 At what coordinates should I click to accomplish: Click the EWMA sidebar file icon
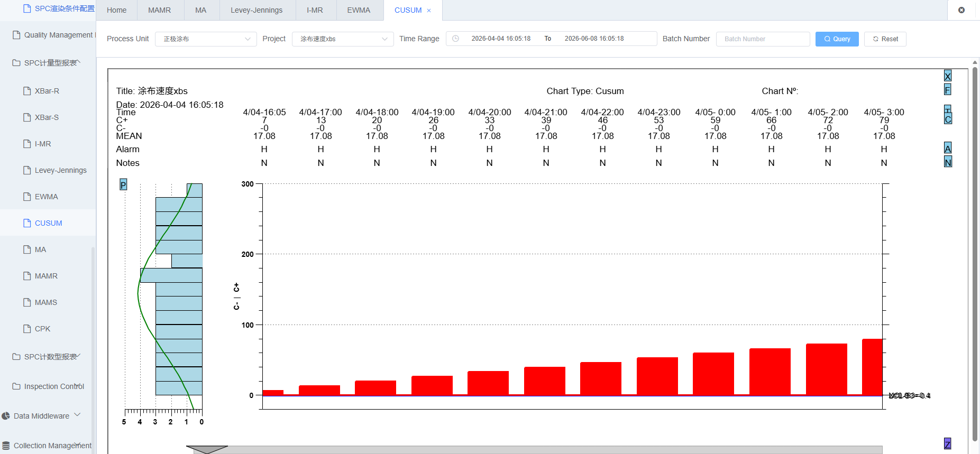tap(27, 197)
